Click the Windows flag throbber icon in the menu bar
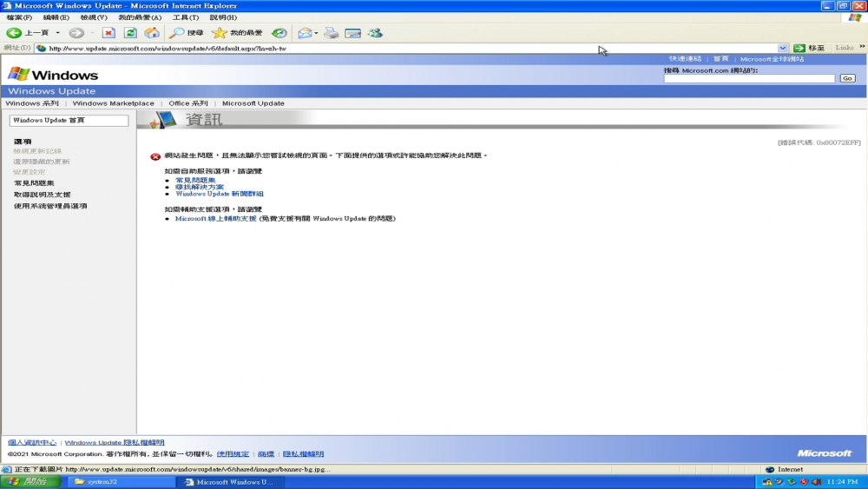Image resolution: width=868 pixels, height=489 pixels. (855, 17)
